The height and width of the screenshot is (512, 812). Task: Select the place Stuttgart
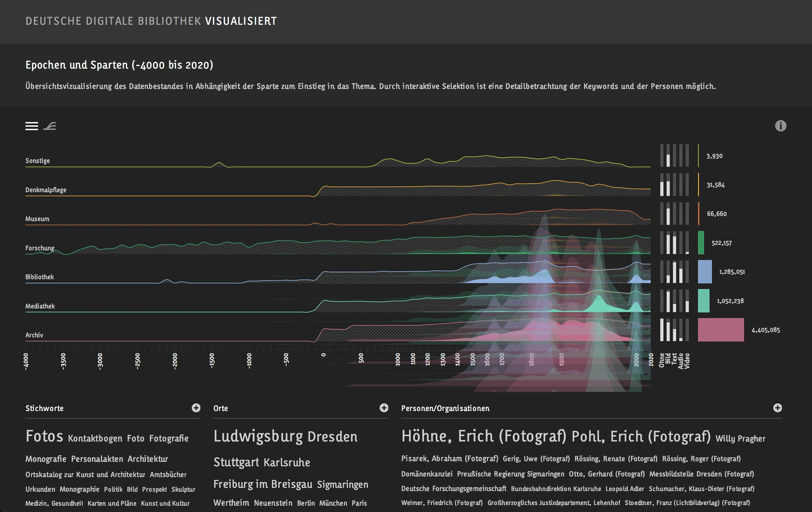[236, 462]
